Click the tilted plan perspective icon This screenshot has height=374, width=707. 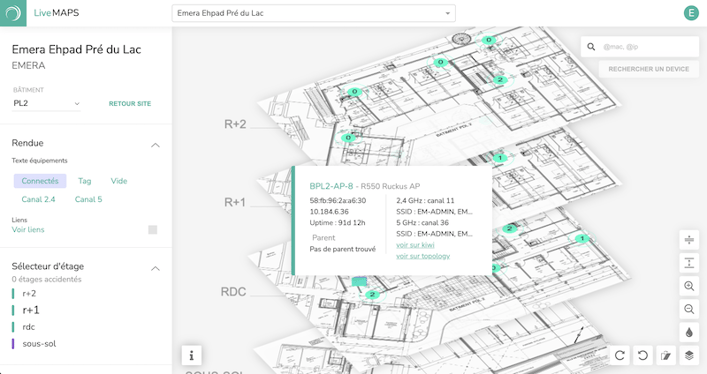click(666, 356)
